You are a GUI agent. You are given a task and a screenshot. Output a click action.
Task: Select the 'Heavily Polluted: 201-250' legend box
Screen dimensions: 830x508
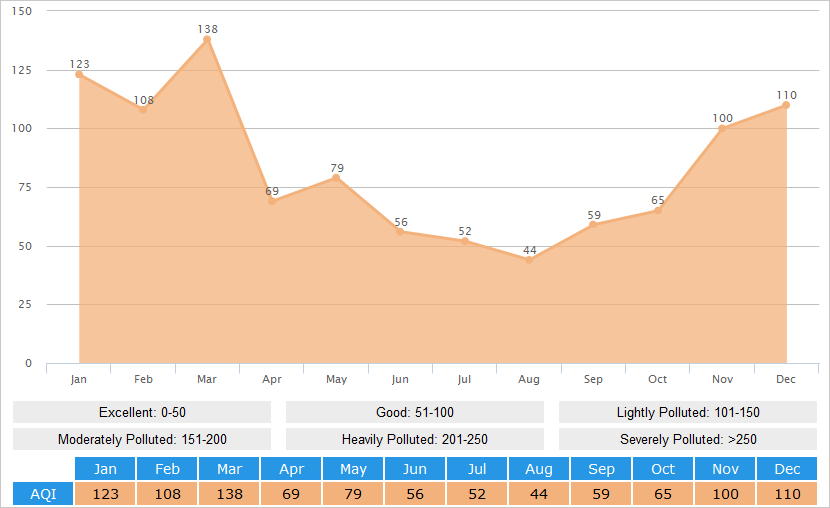click(414, 439)
